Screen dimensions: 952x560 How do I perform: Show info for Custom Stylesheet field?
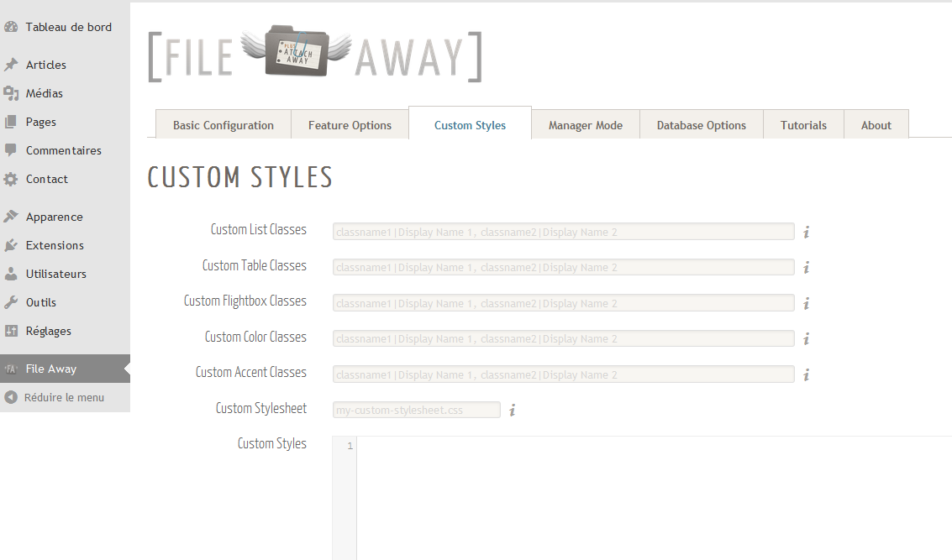(x=513, y=411)
